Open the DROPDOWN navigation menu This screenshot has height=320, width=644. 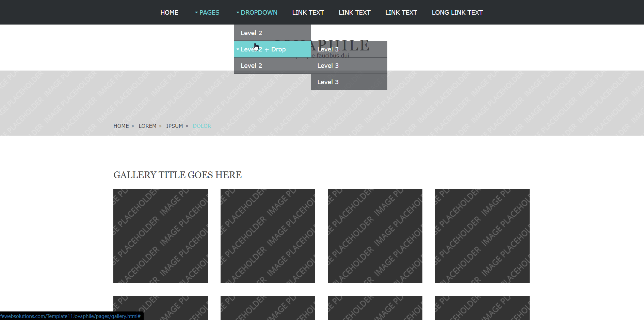tap(257, 13)
